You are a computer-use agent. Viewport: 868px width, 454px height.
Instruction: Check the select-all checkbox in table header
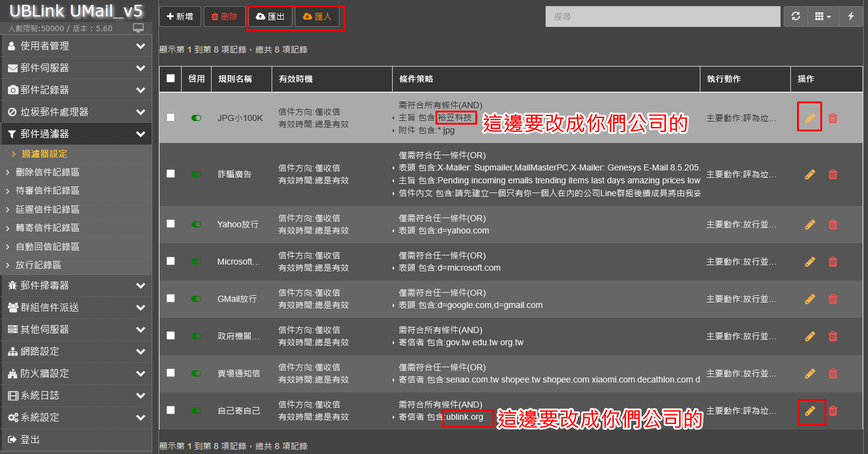(171, 79)
